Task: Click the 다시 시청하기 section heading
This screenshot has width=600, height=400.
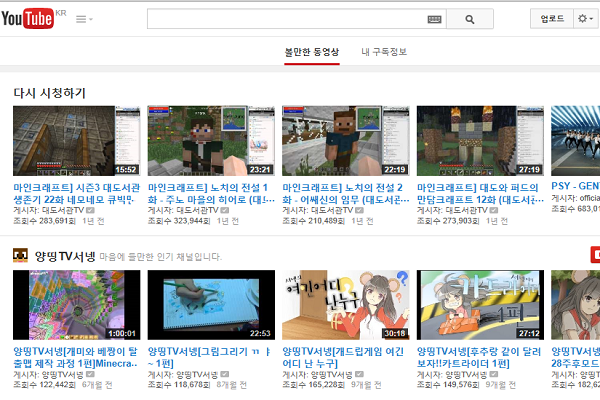Action: [49, 93]
